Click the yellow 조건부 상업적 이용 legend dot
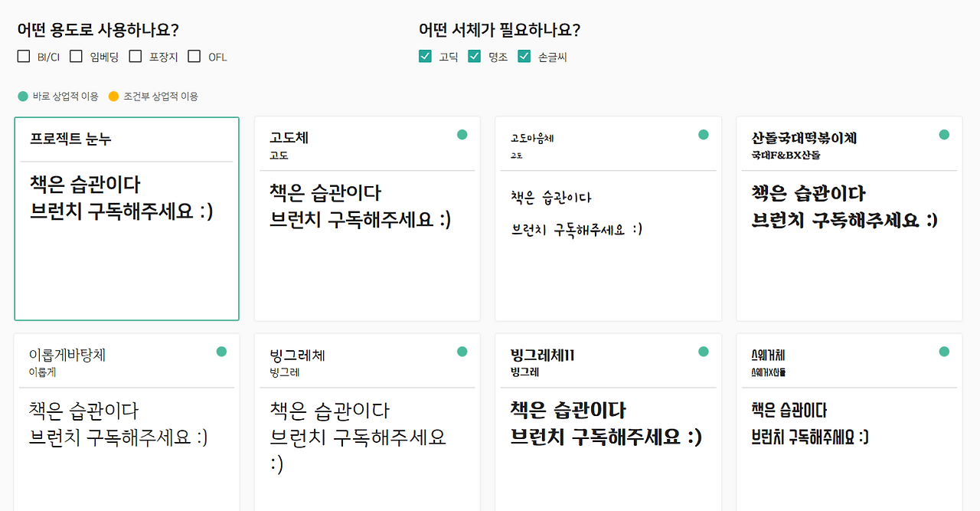 coord(113,97)
